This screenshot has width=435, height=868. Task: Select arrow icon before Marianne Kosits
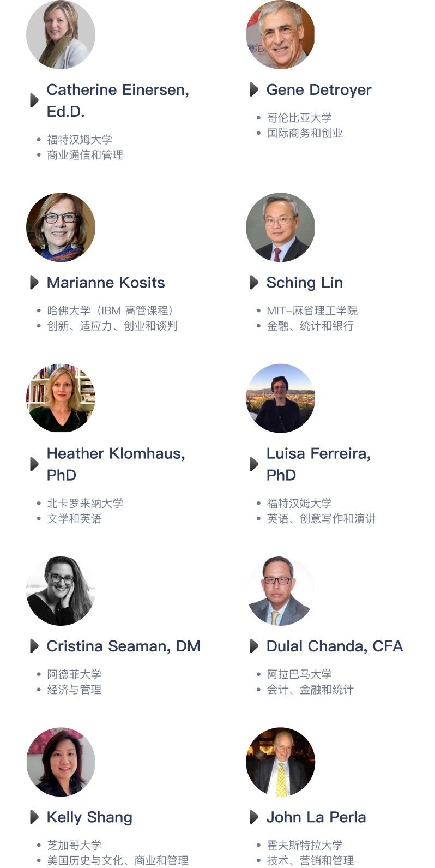(x=34, y=282)
